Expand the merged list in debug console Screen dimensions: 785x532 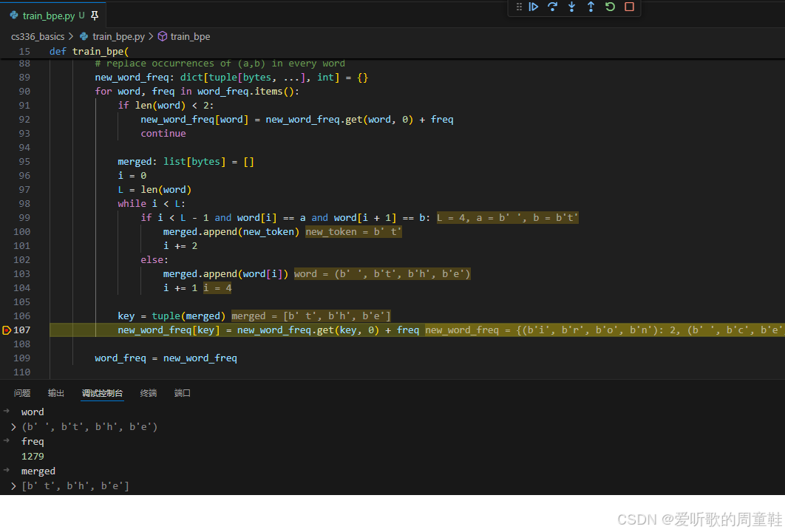point(13,486)
